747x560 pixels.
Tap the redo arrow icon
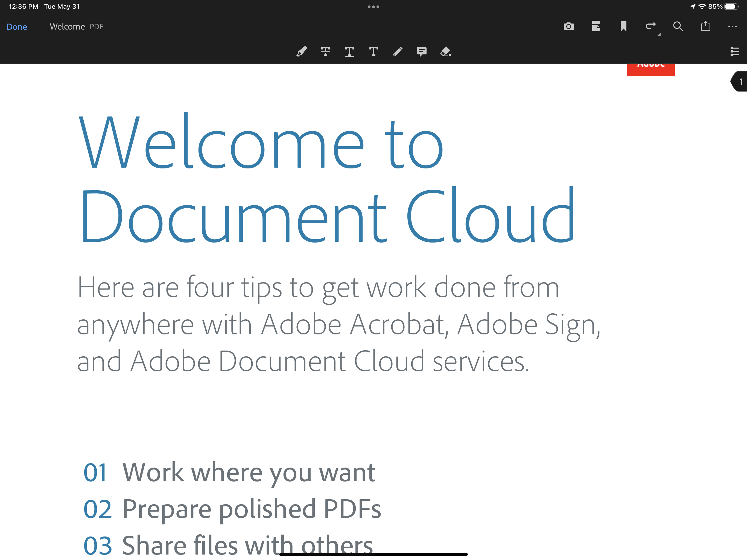coord(650,26)
